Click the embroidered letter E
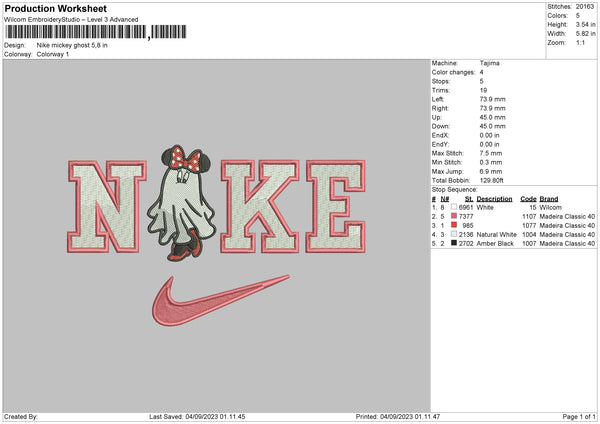600x424 pixels. (336, 207)
